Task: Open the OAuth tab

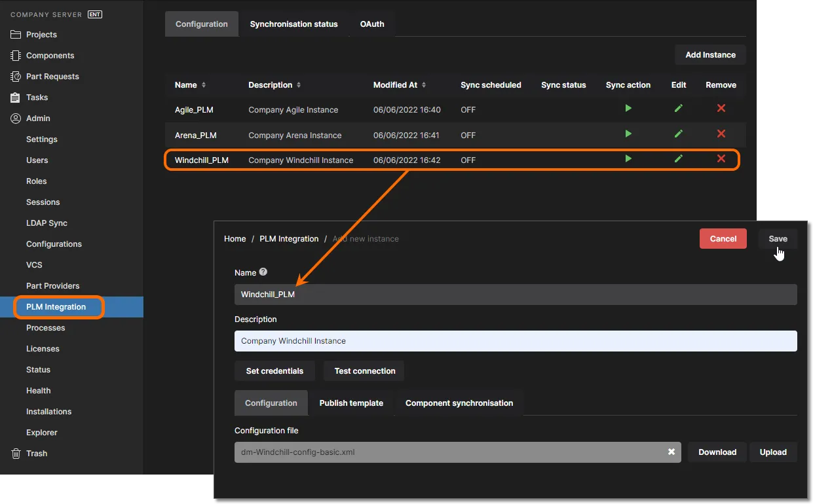Action: [372, 24]
